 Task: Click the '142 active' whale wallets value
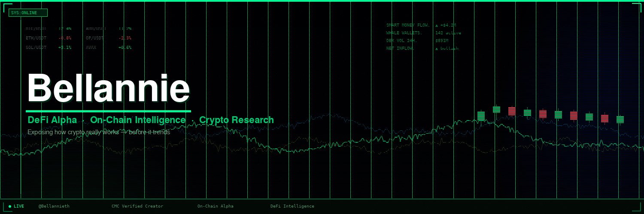(448, 33)
